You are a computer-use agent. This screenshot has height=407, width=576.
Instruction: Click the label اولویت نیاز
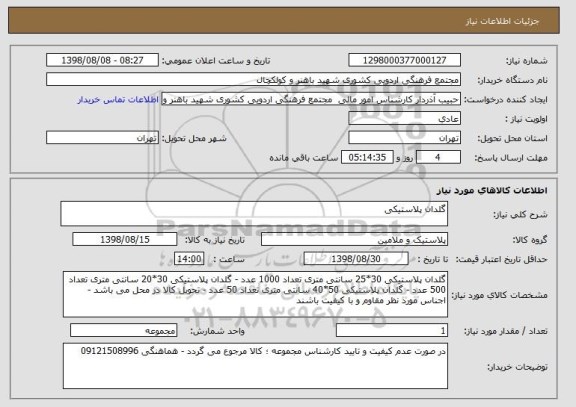[x=526, y=119]
